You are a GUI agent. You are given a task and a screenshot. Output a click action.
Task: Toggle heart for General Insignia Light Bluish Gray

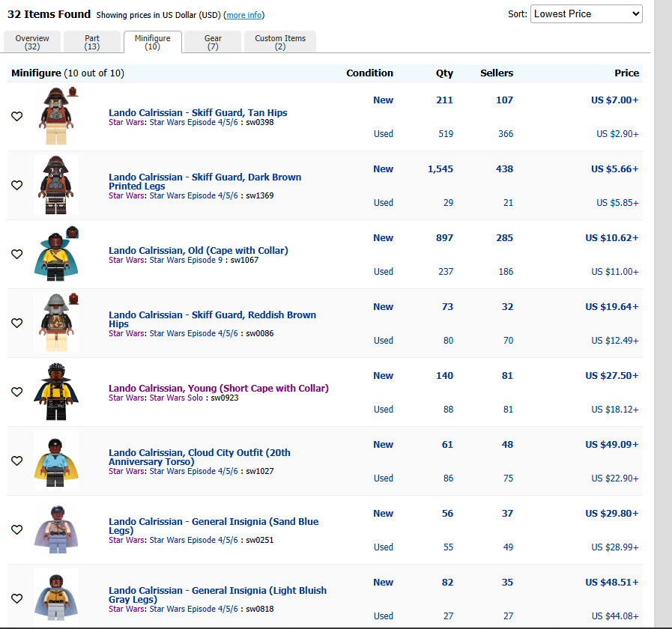click(16, 598)
